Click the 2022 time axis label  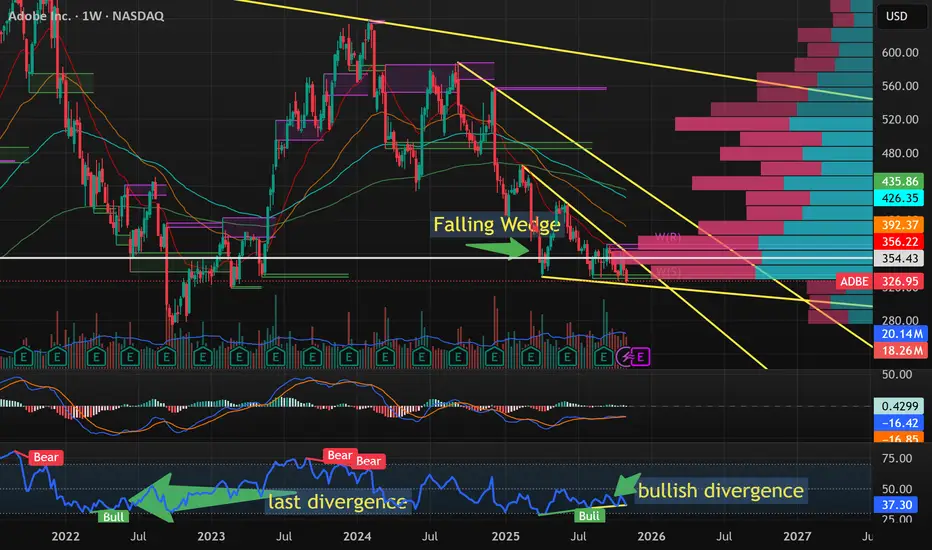click(x=65, y=536)
